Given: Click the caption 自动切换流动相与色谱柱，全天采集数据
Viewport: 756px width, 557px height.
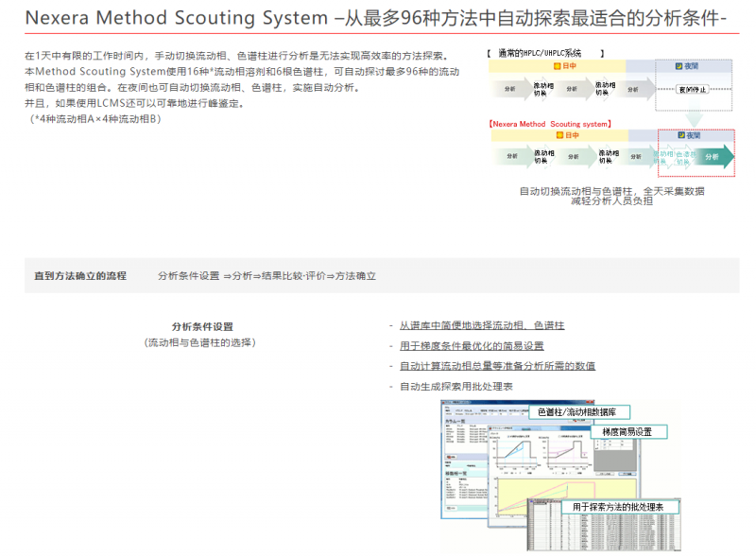Looking at the screenshot, I should [x=611, y=191].
